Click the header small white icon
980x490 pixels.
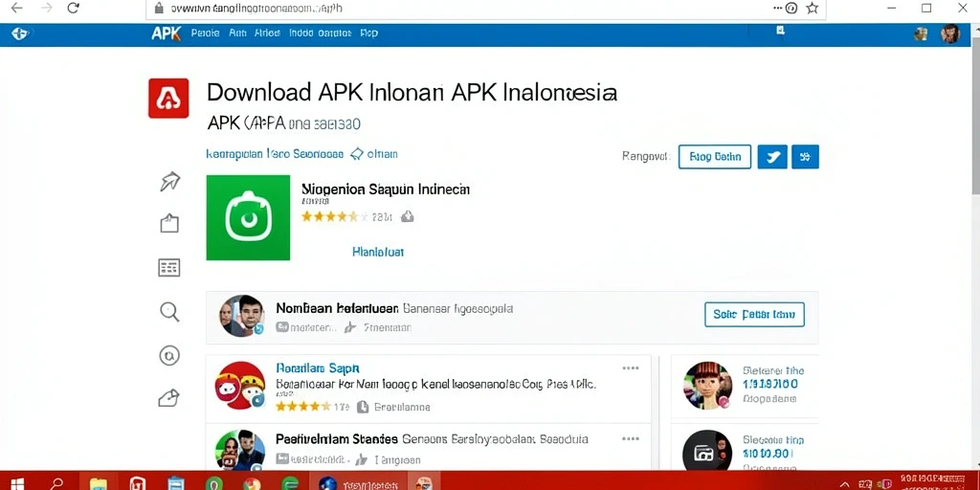[x=780, y=30]
